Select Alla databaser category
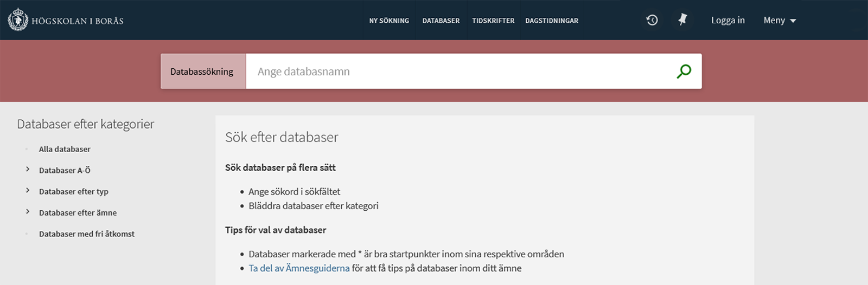 click(x=65, y=149)
